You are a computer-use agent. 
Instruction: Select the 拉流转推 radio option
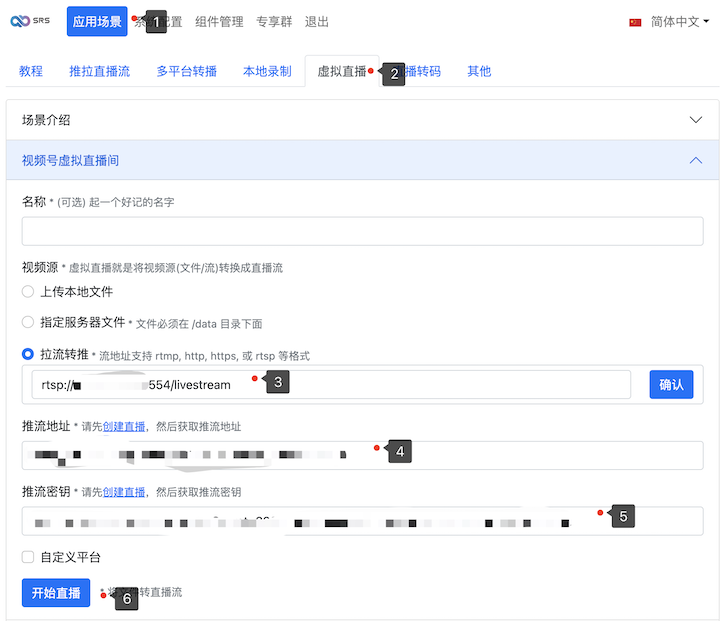(x=28, y=355)
